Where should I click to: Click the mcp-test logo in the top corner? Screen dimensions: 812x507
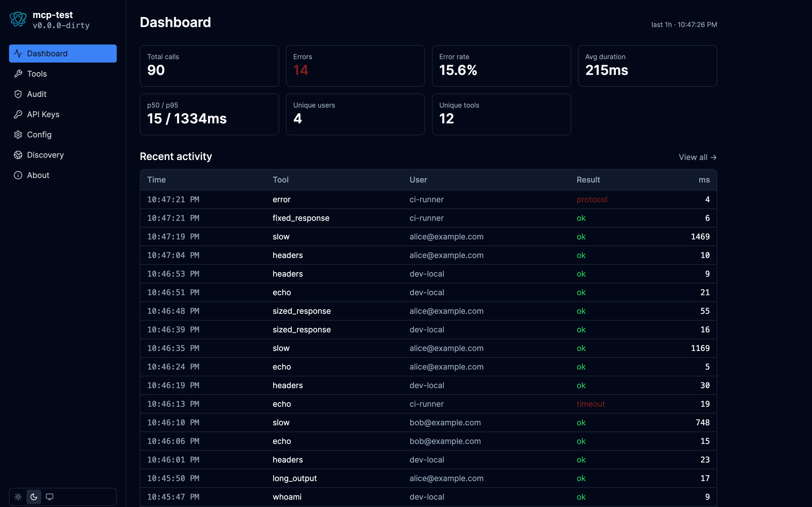pyautogui.click(x=18, y=19)
